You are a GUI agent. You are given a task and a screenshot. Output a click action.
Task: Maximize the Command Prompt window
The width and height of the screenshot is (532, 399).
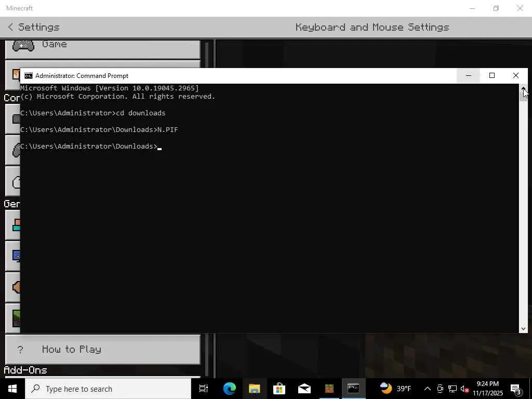[x=492, y=76]
